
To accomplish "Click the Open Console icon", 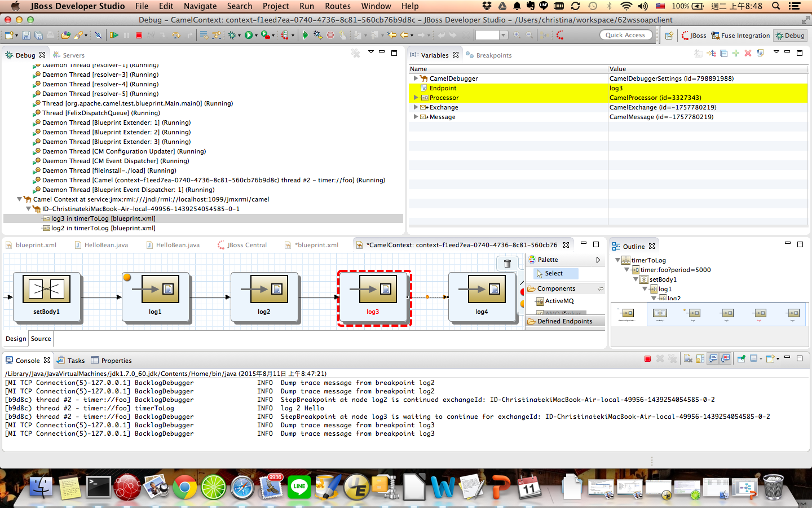I will point(770,358).
